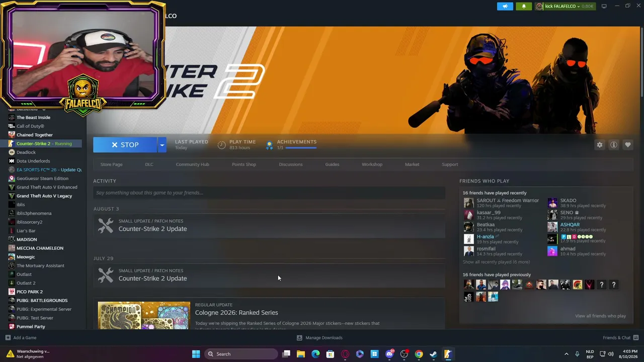Switch to the Discussions tab

[x=291, y=164]
